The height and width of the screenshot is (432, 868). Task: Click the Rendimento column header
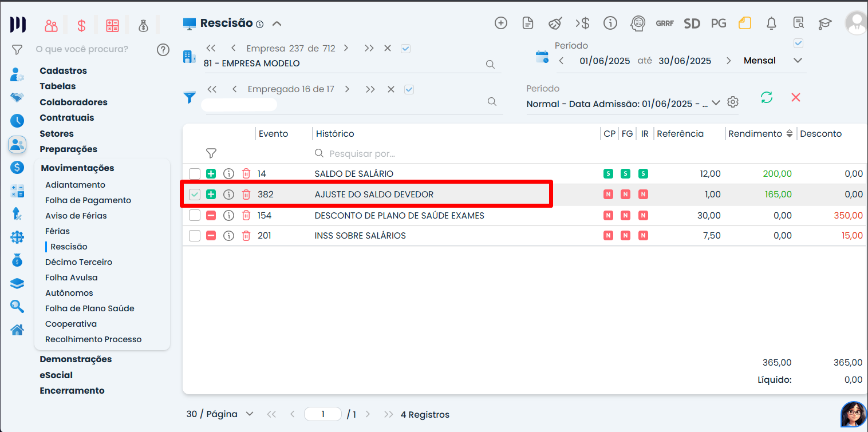(x=755, y=134)
